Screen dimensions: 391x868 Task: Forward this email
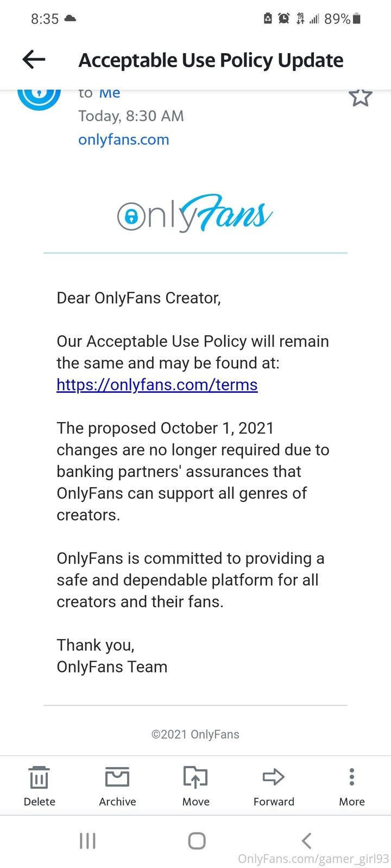click(x=274, y=785)
